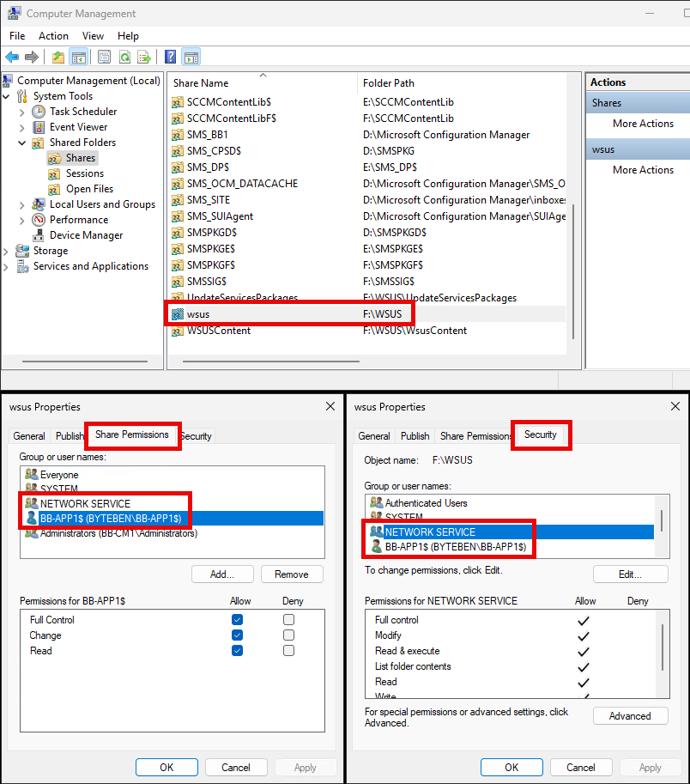Open the Properties toolbar icon
This screenshot has width=690, height=784.
coord(104,57)
